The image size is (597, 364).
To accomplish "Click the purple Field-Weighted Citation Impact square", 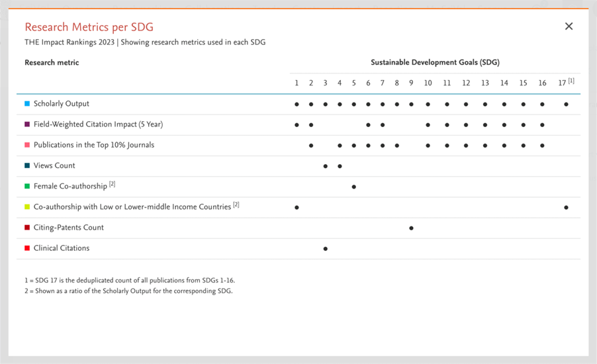I will click(27, 124).
